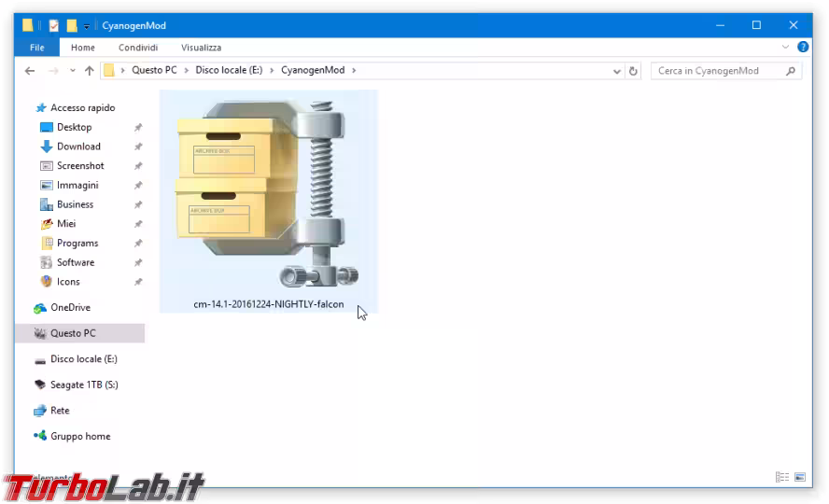Screen dimensions: 829x504
Task: Click the folder icon in title bar
Action: (27, 25)
